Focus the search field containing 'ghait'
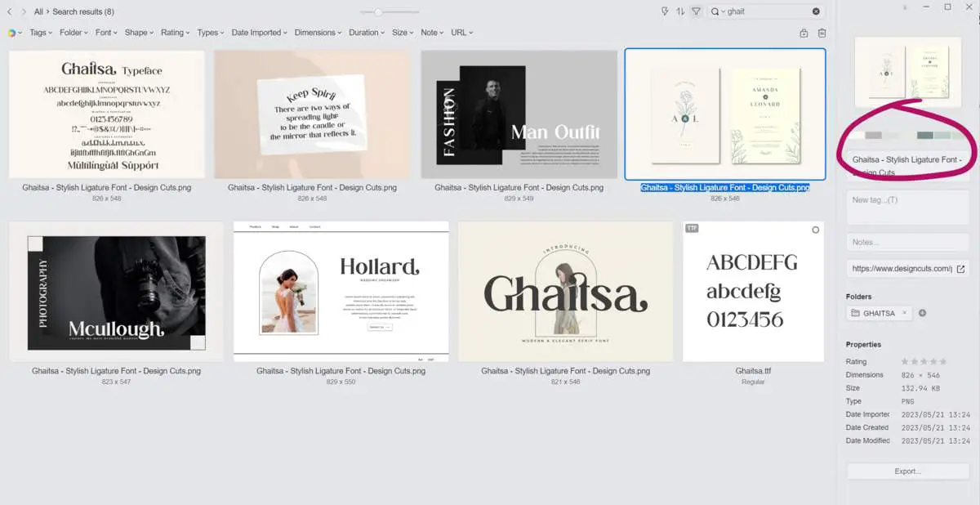Screen dimensions: 980x505 tap(767, 11)
